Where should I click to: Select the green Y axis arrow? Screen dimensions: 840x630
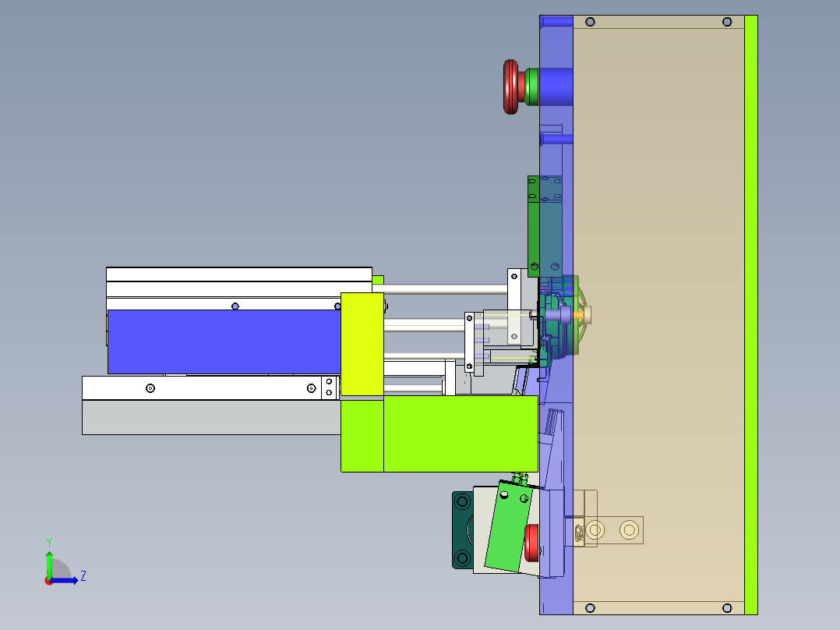pos(49,565)
